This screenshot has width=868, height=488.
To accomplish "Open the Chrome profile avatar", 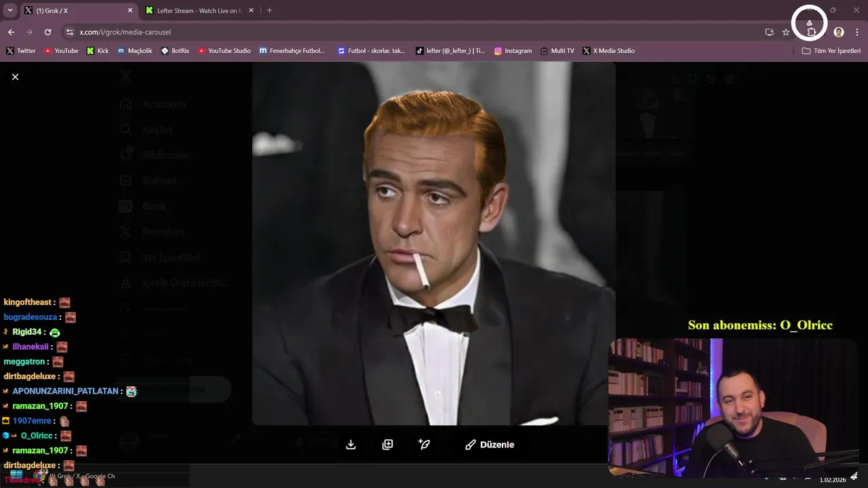I will coord(839,32).
